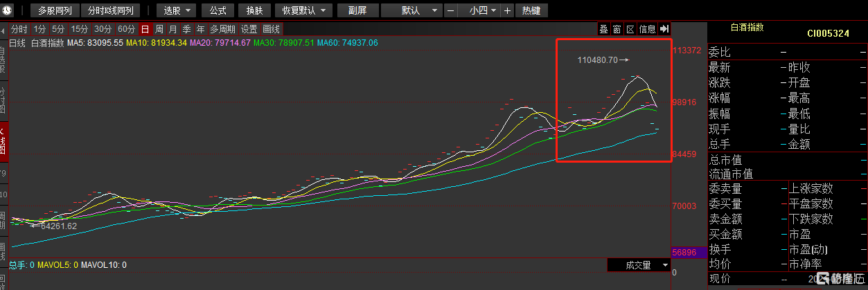Click the 市盈(动) label
The height and width of the screenshot is (290, 868).
[808, 249]
